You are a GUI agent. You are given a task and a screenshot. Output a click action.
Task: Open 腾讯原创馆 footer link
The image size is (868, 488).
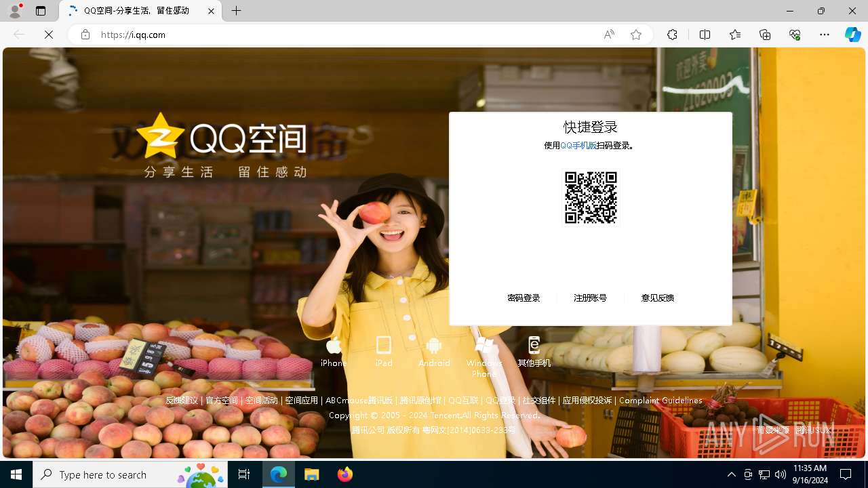tap(420, 401)
